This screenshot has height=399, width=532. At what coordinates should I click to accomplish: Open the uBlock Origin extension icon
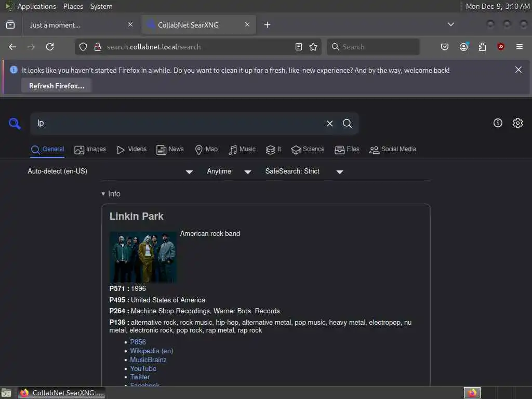pyautogui.click(x=501, y=47)
